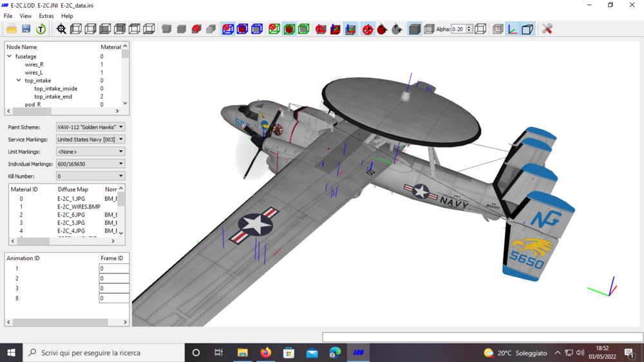Viewport: 644px width, 362px height.
Task: Toggle the blue wire cube with prohibition sign
Action: pos(228,29)
